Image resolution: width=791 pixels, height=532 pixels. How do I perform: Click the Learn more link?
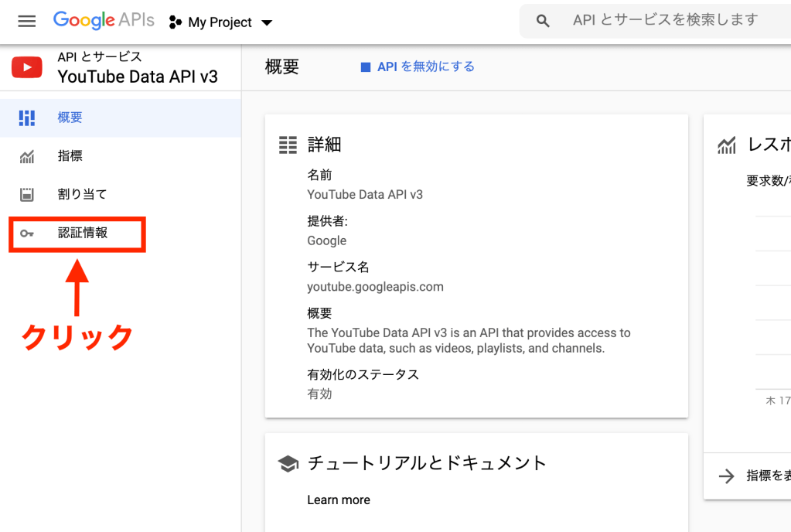pyautogui.click(x=339, y=500)
